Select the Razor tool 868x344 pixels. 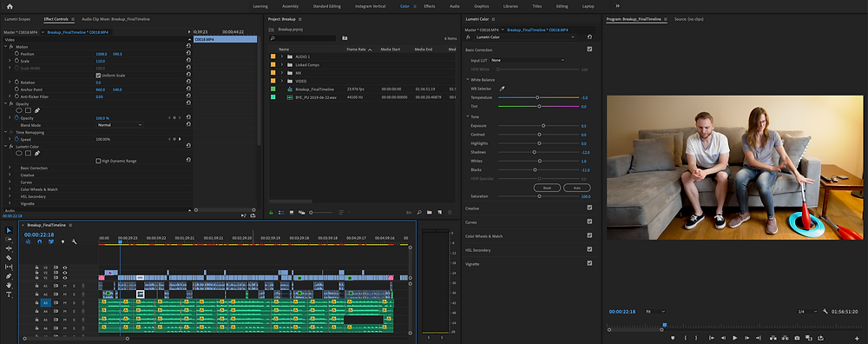[x=9, y=258]
